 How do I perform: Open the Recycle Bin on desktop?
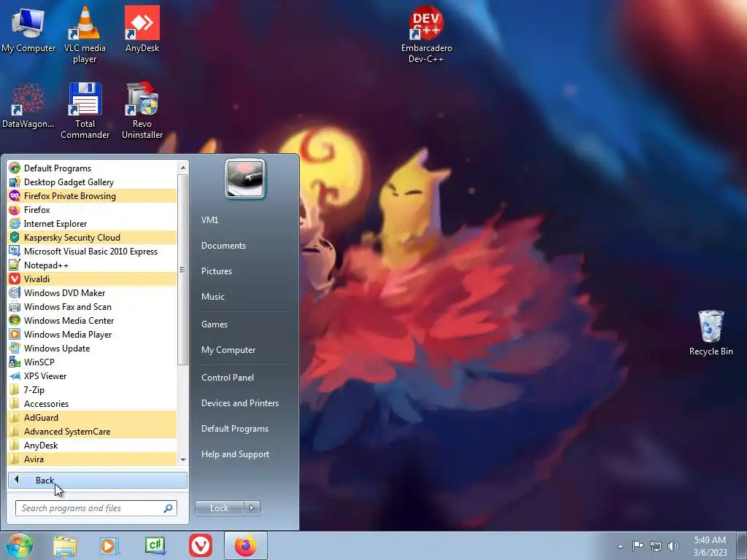711,332
